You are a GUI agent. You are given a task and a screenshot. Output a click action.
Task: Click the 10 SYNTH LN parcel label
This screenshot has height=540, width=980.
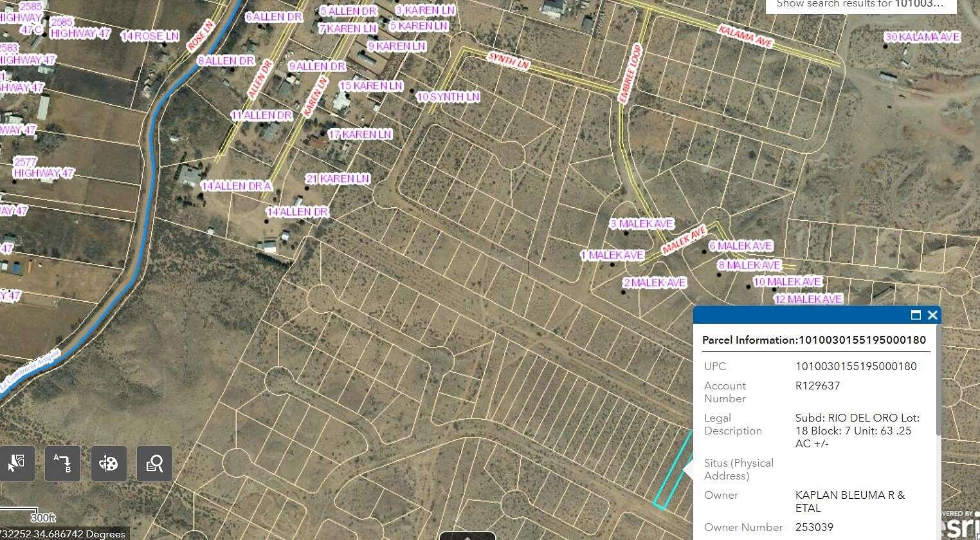448,97
